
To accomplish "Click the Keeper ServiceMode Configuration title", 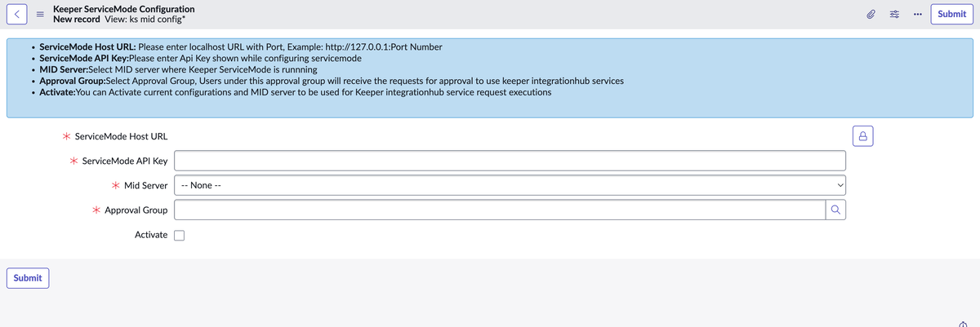I will tap(123, 8).
